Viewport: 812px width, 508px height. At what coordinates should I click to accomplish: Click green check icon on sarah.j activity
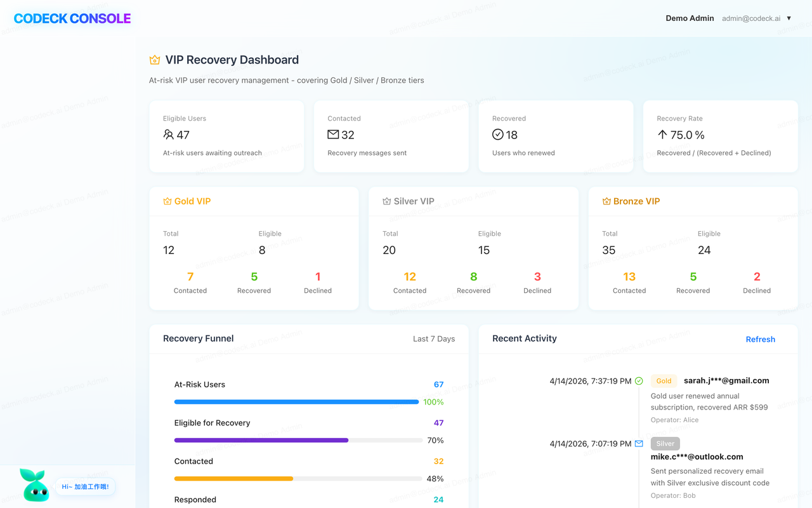[x=639, y=381]
